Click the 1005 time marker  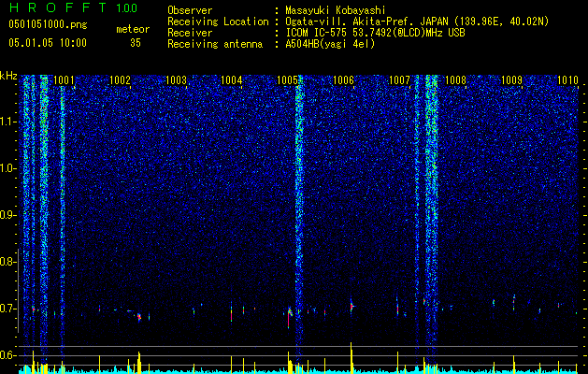tap(288, 79)
